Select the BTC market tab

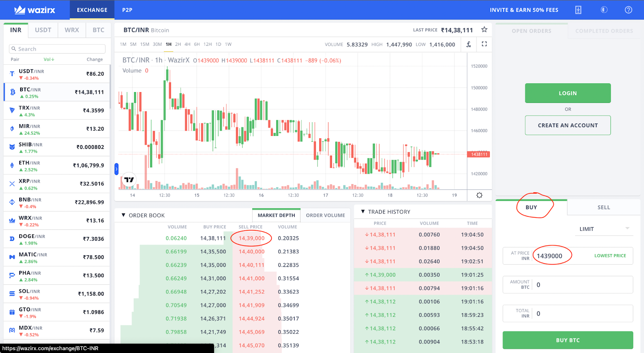(x=99, y=30)
